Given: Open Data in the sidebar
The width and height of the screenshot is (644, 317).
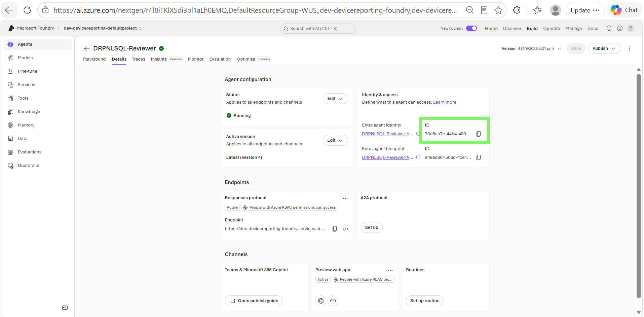Looking at the screenshot, I should pyautogui.click(x=38, y=139).
